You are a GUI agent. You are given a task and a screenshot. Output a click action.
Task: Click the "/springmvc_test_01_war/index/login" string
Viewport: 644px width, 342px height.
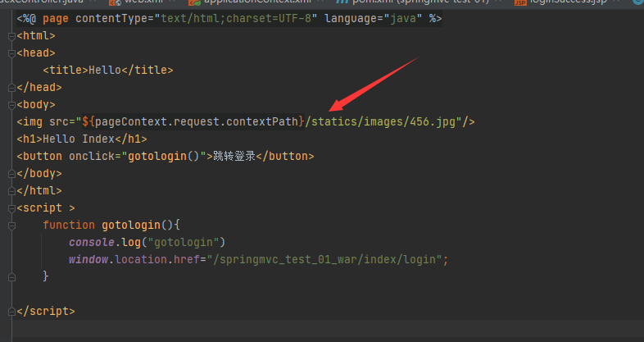(x=324, y=260)
